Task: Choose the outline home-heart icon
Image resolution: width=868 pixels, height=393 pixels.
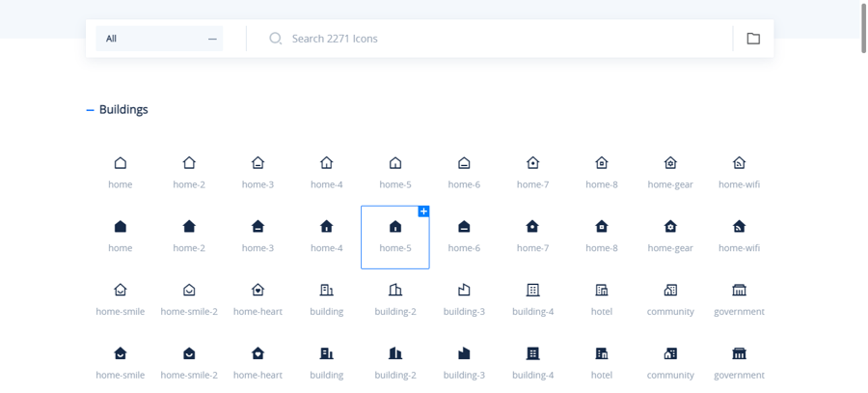Action: [x=258, y=290]
